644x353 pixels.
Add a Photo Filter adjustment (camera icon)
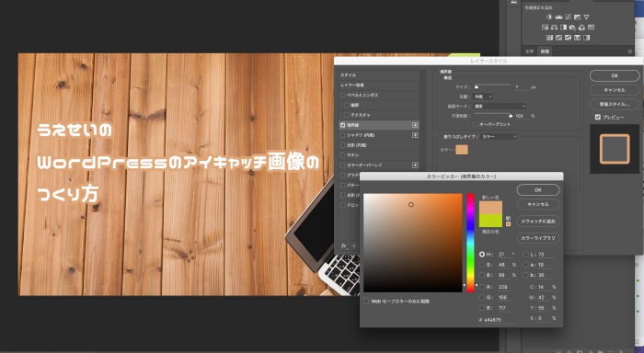(x=572, y=27)
